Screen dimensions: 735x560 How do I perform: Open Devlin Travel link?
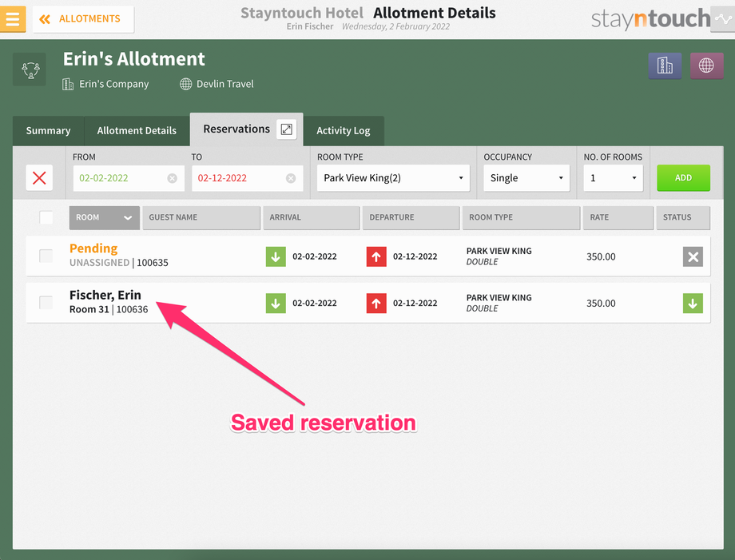click(x=225, y=84)
